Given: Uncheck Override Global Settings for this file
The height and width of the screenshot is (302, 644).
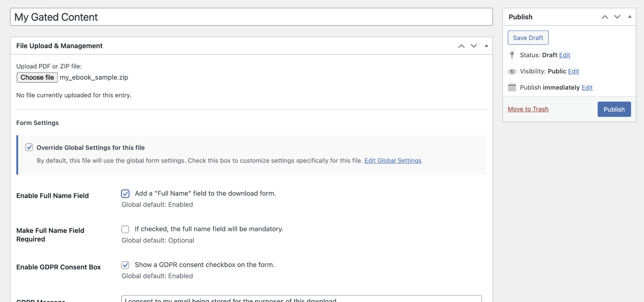Looking at the screenshot, I should coord(29,147).
